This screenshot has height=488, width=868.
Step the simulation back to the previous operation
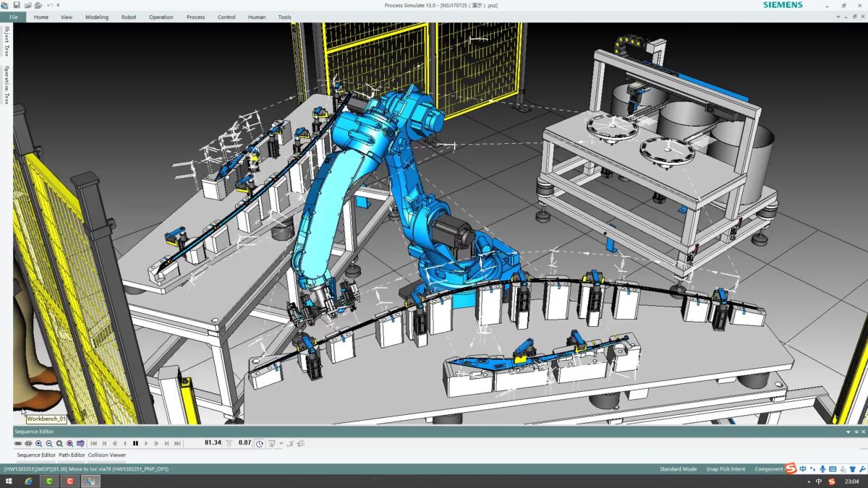click(104, 443)
